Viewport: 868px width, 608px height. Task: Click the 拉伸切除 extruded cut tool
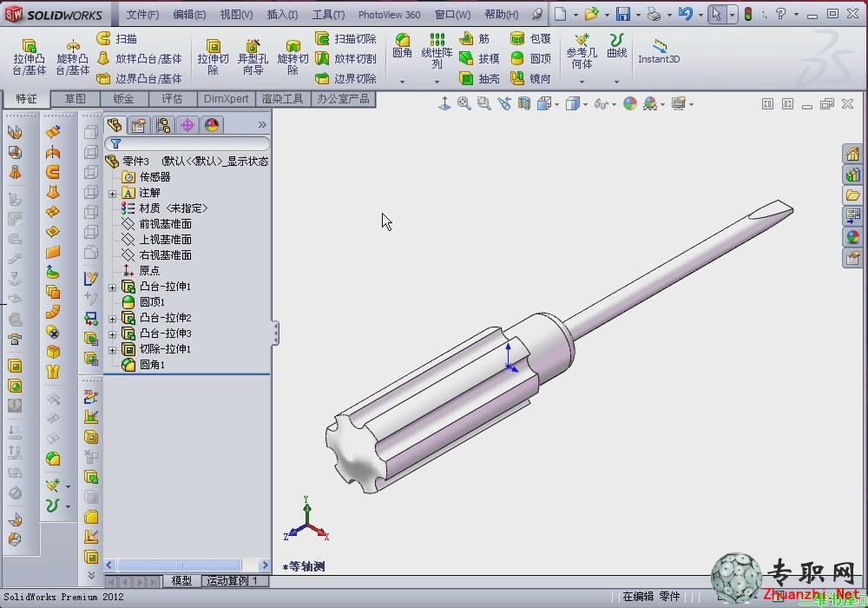click(x=214, y=56)
